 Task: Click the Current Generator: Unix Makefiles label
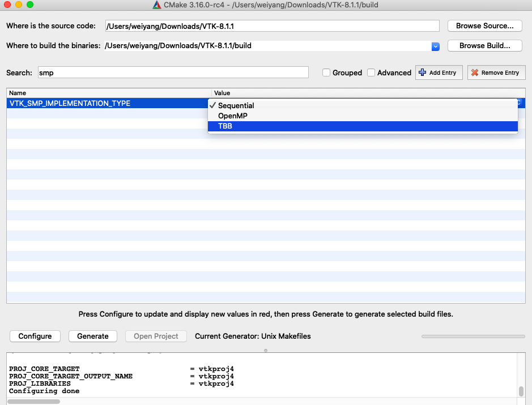click(x=253, y=336)
